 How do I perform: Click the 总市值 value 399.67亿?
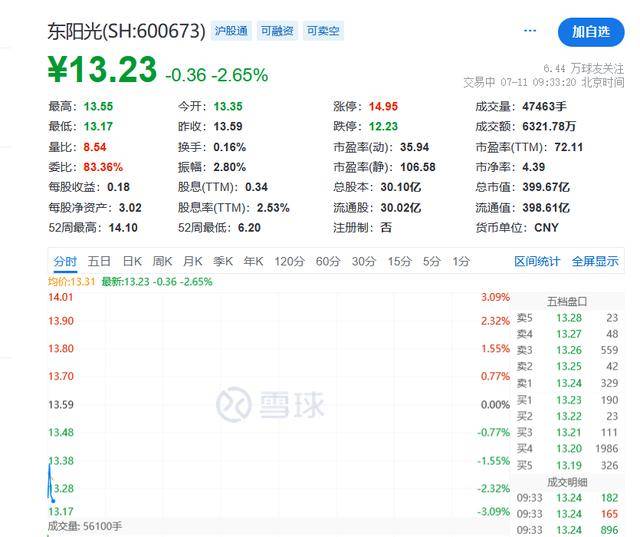(x=546, y=187)
